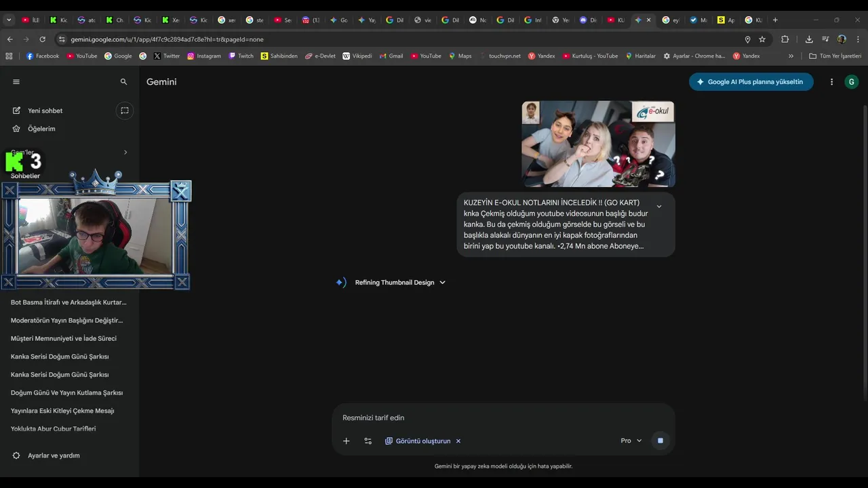Open the Vikipedi bookmark
Viewport: 868px width, 488px height.
click(357, 56)
